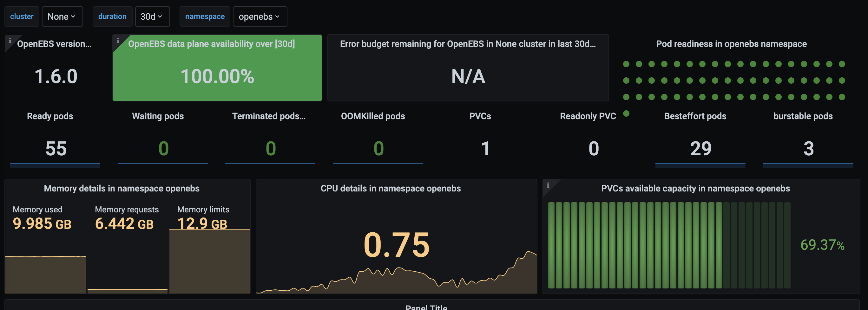The width and height of the screenshot is (868, 310).
Task: Click the Besteffort pods panel title
Action: click(695, 116)
